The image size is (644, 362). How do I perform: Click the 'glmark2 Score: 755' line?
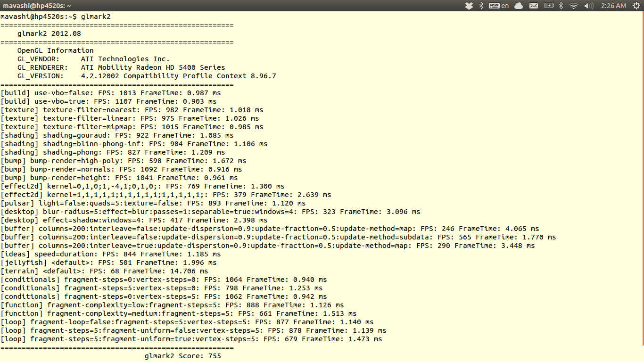(x=182, y=356)
